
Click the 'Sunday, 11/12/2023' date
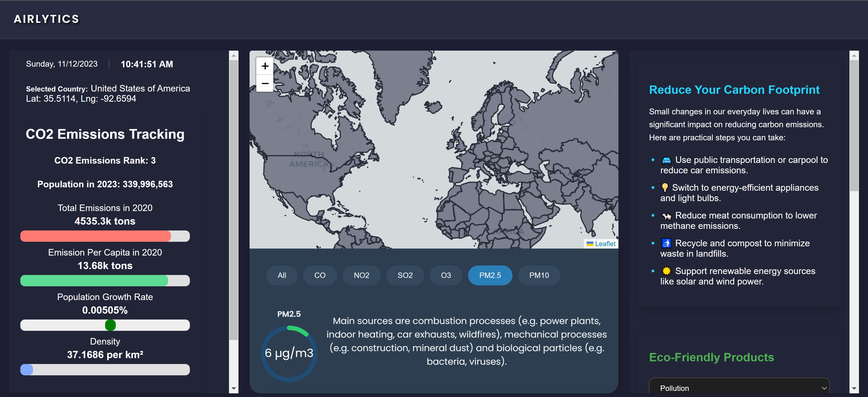62,64
